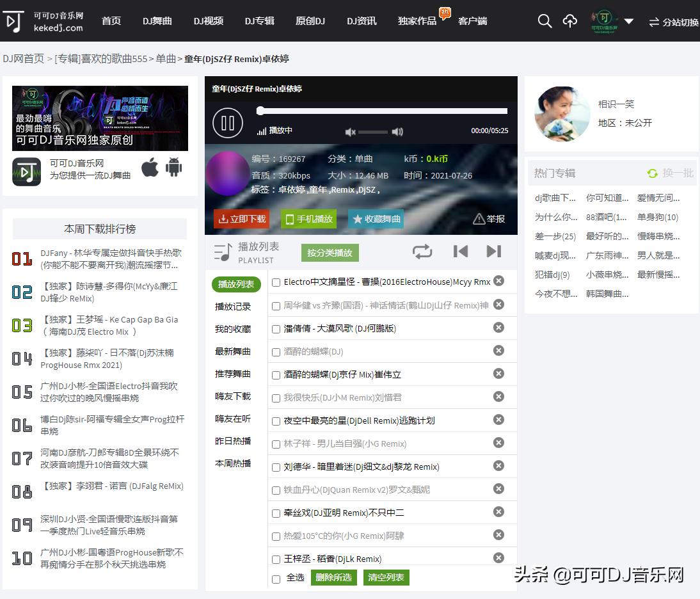Open the 客户端 nav menu
The image size is (700, 599).
(x=472, y=21)
